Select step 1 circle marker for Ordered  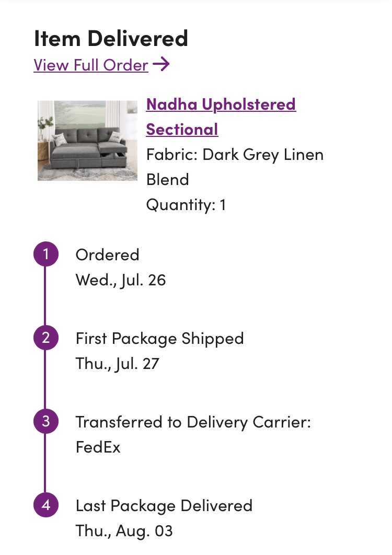point(46,254)
